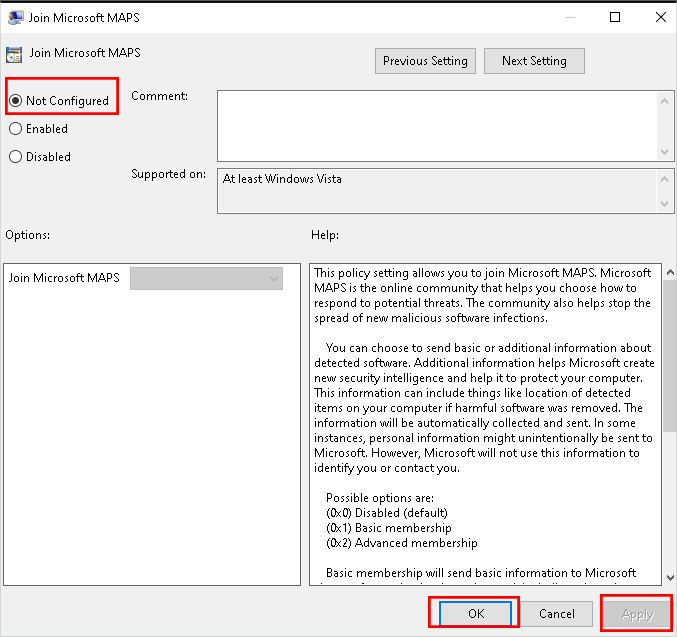Click the 'Comment:' label
The width and height of the screenshot is (677, 637).
point(159,96)
